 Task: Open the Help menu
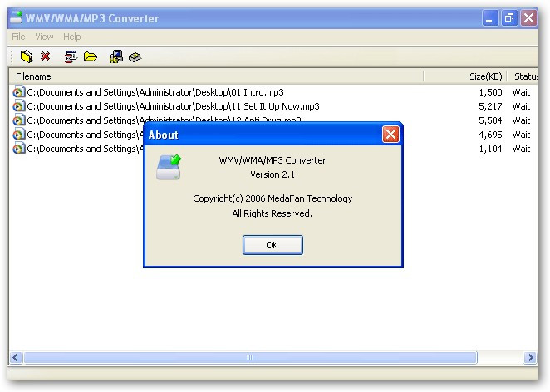[72, 37]
